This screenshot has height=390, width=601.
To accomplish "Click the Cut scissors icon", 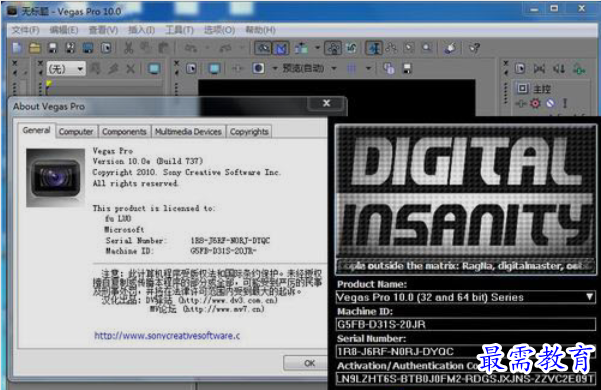I will (128, 48).
